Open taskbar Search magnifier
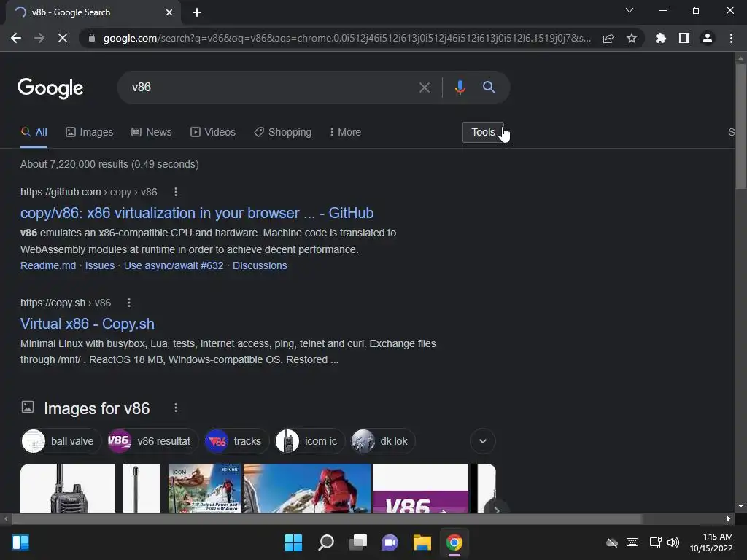This screenshot has height=560, width=747. pyautogui.click(x=326, y=542)
